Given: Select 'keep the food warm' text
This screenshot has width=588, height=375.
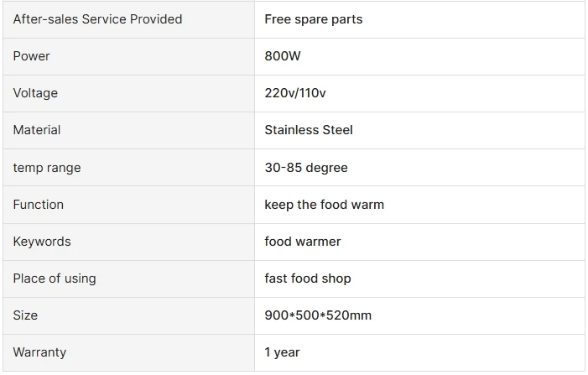Looking at the screenshot, I should tap(324, 205).
